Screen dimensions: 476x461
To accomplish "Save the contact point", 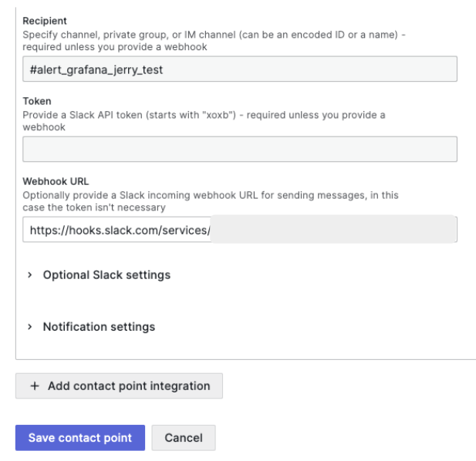I will 79,438.
